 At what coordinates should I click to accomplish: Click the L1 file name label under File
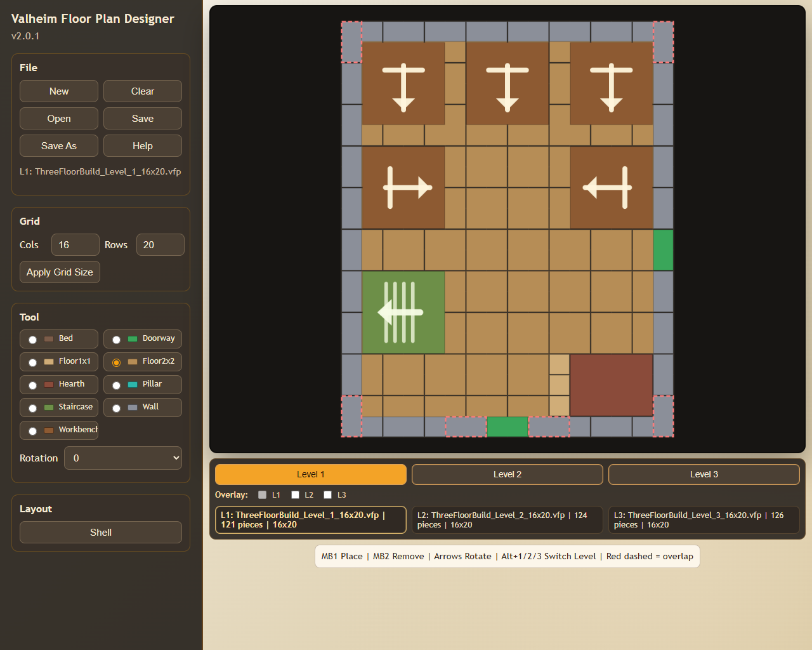click(x=100, y=171)
